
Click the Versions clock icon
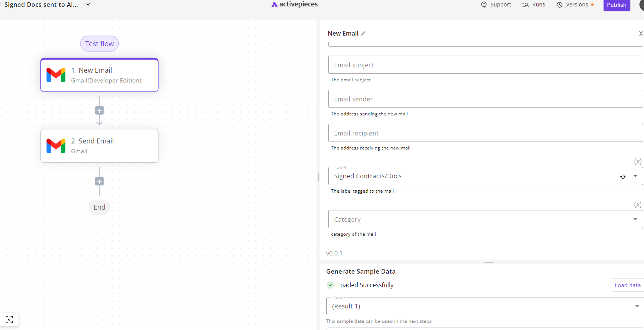point(559,5)
